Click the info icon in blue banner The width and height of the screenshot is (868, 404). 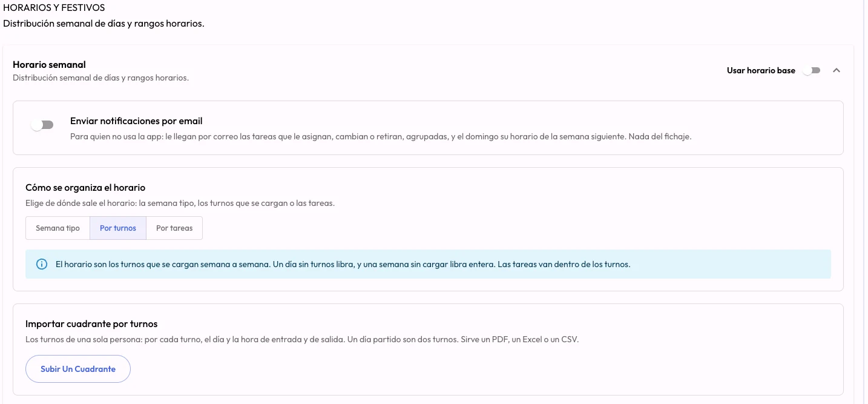pyautogui.click(x=42, y=265)
